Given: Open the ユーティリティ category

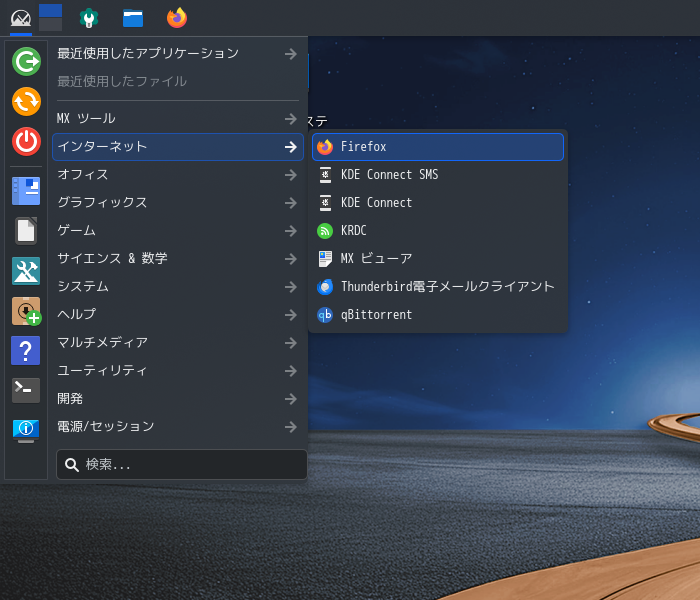Looking at the screenshot, I should [x=178, y=371].
